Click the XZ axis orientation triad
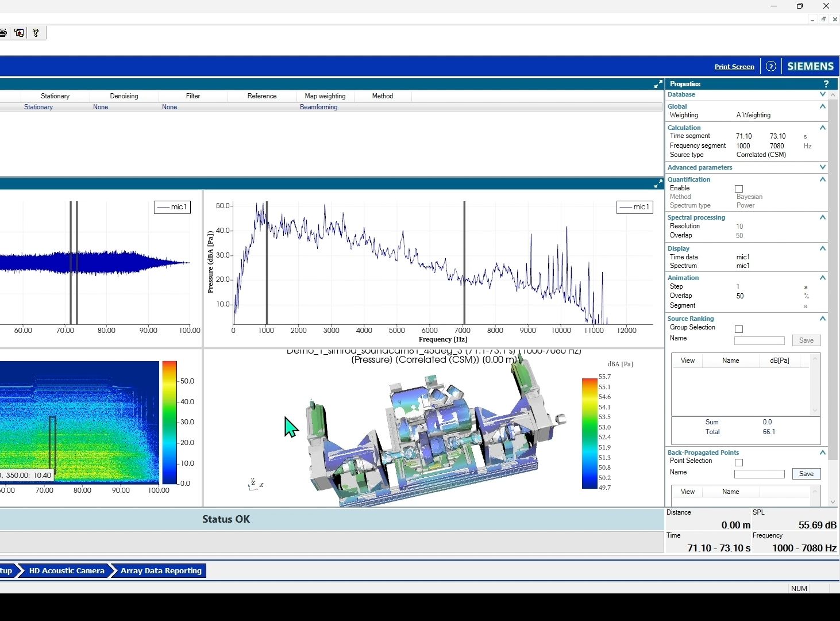 click(255, 484)
